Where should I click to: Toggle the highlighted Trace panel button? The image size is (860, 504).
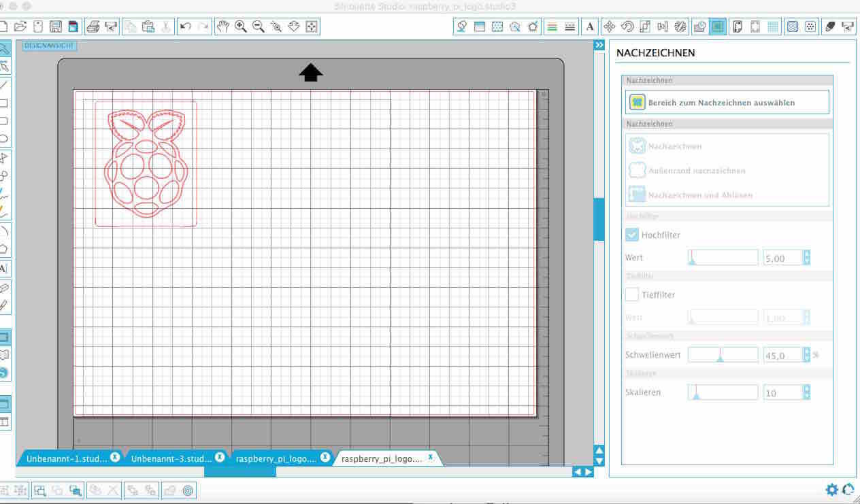pyautogui.click(x=718, y=27)
